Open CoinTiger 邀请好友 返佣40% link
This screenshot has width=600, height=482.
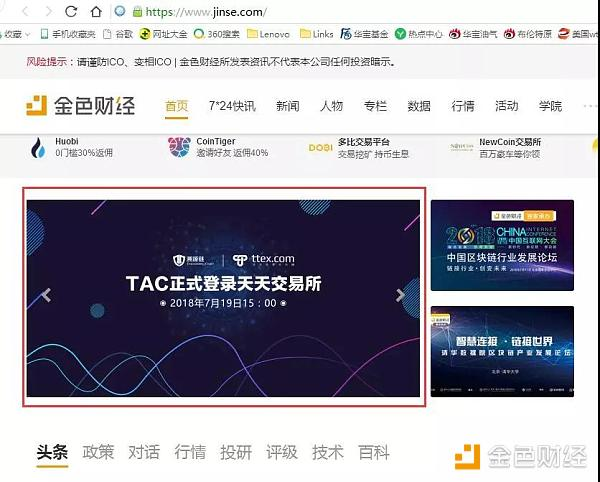pos(232,153)
